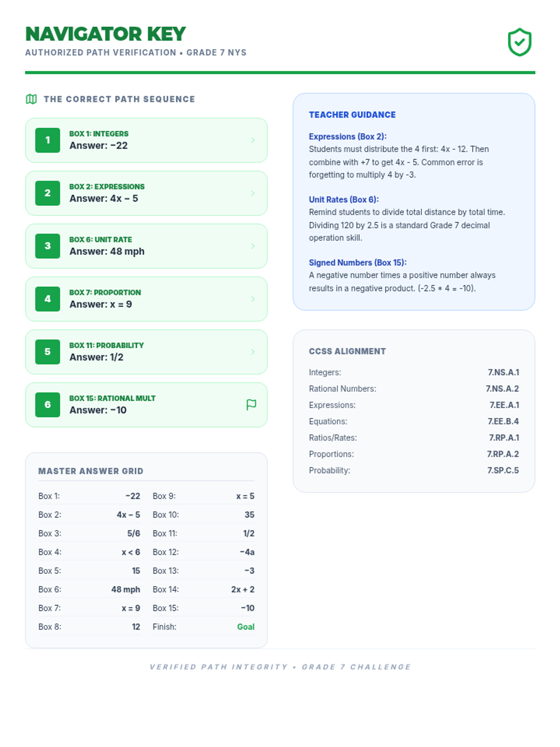The height and width of the screenshot is (747, 560).
Task: Click the green shield checkmark icon
Action: click(x=519, y=42)
